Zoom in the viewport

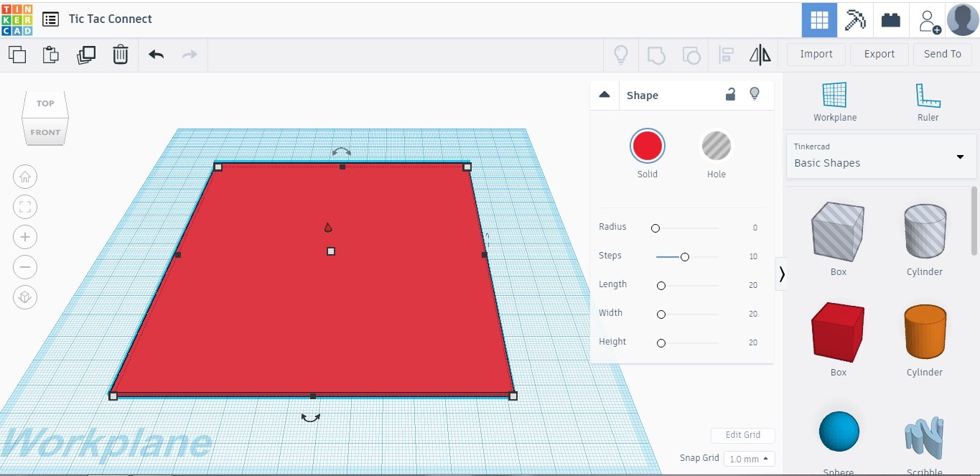(x=25, y=237)
